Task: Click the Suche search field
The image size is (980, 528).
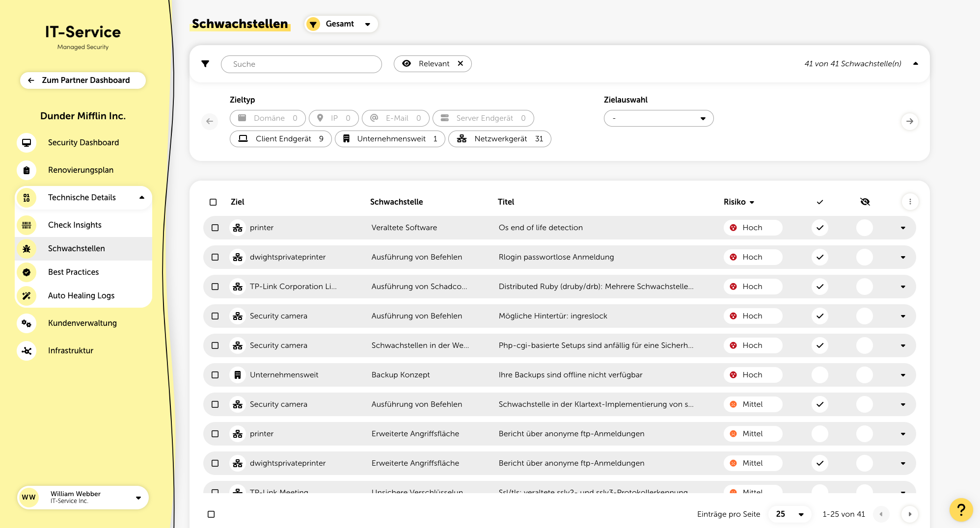Action: pos(301,64)
